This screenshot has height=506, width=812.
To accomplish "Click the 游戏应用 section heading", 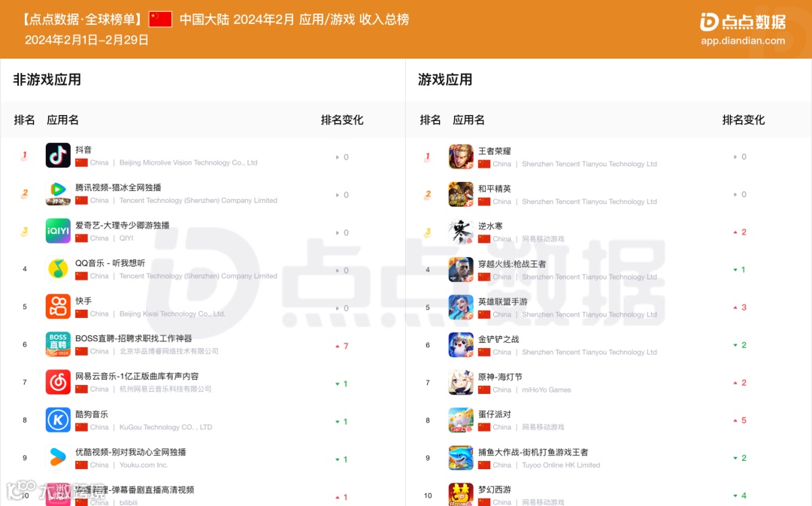I will pyautogui.click(x=445, y=80).
